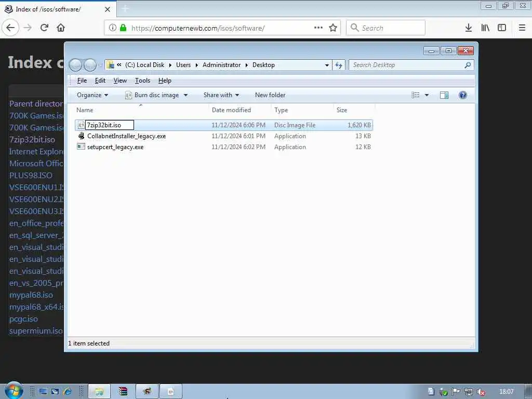Expand the arrow after Administrator breadcrumb
The image size is (532, 399).
[247, 65]
